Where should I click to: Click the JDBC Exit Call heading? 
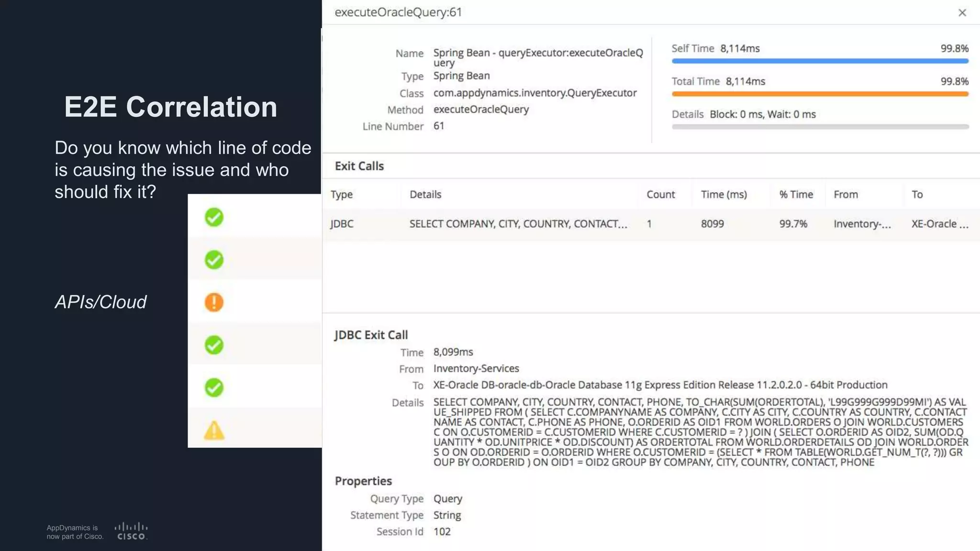pyautogui.click(x=371, y=335)
